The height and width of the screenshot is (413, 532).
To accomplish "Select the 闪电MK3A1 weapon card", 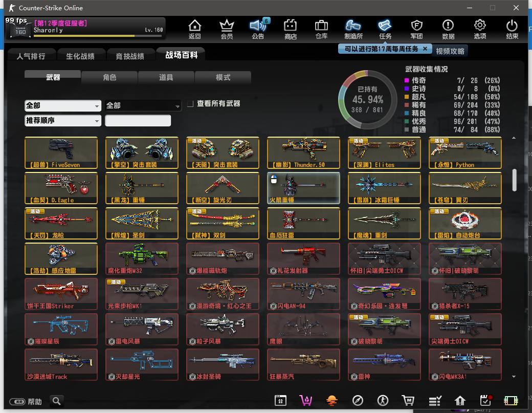I will click(x=465, y=364).
